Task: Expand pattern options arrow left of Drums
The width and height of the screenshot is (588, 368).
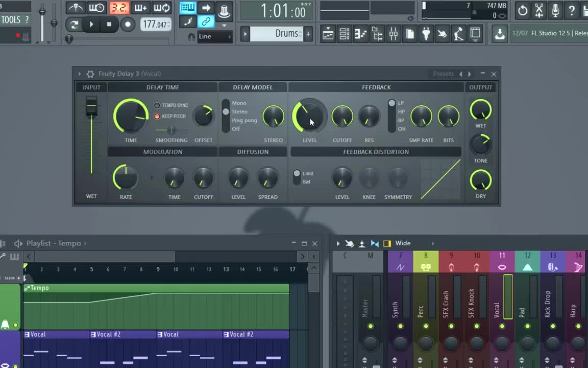Action: point(245,34)
